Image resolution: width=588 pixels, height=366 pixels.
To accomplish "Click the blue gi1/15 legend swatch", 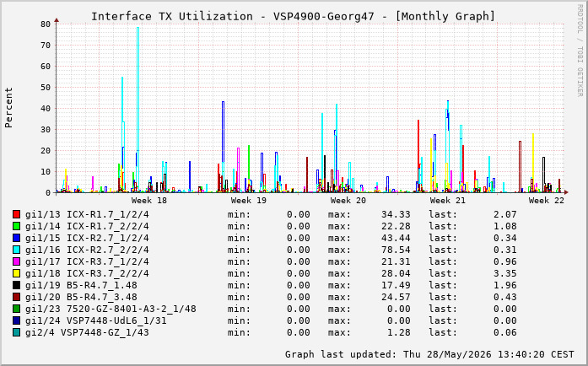I will (16, 238).
